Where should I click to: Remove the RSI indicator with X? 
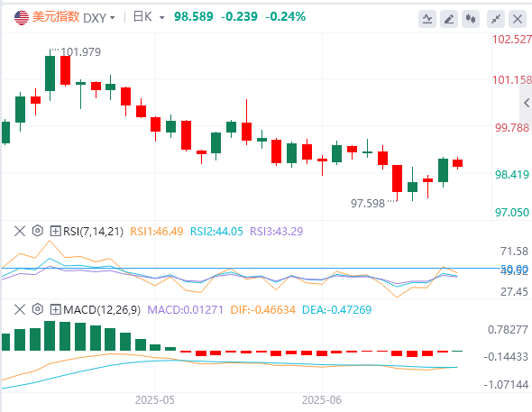click(x=20, y=232)
